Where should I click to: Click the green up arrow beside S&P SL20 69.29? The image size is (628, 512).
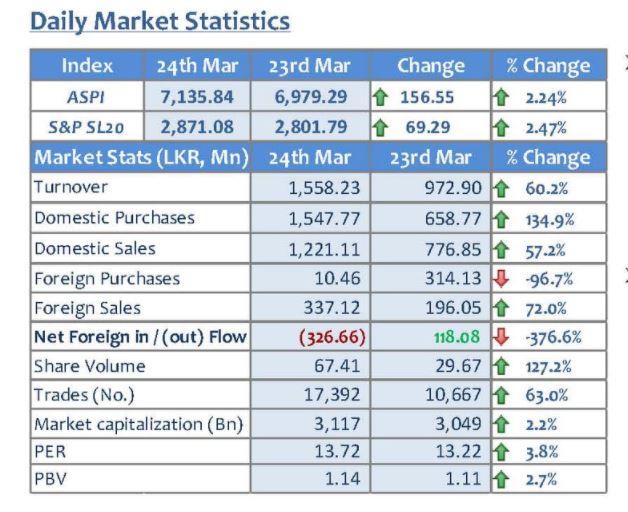point(380,128)
